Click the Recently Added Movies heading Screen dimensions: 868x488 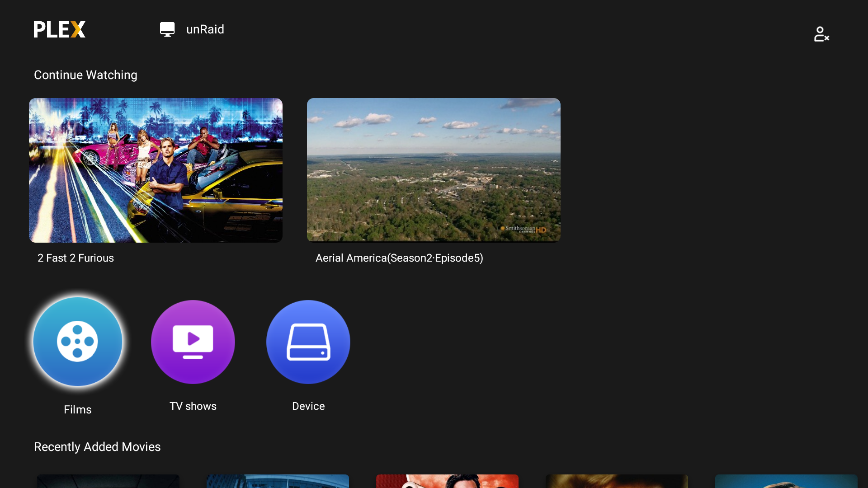click(97, 447)
